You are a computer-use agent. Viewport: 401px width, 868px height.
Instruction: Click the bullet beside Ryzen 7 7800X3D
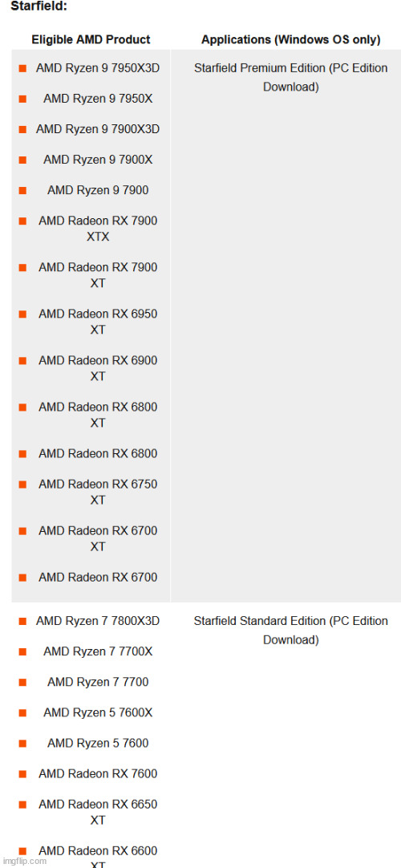(x=22, y=622)
